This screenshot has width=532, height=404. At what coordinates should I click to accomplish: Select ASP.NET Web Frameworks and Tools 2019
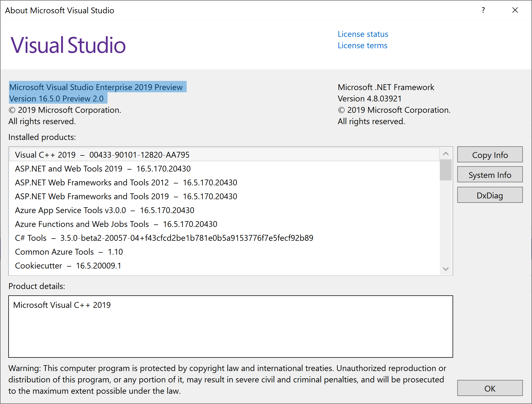pyautogui.click(x=126, y=196)
